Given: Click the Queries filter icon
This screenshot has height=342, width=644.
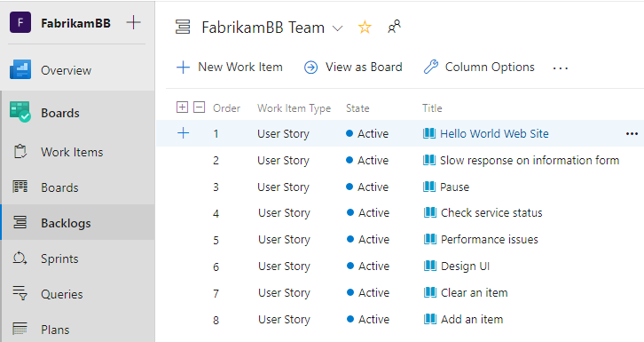Looking at the screenshot, I should pyautogui.click(x=20, y=293).
